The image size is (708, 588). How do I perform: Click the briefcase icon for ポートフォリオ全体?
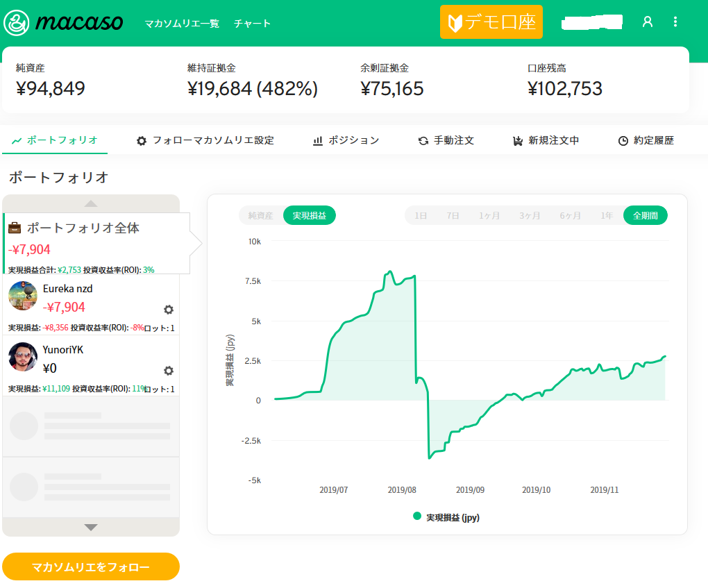click(15, 228)
